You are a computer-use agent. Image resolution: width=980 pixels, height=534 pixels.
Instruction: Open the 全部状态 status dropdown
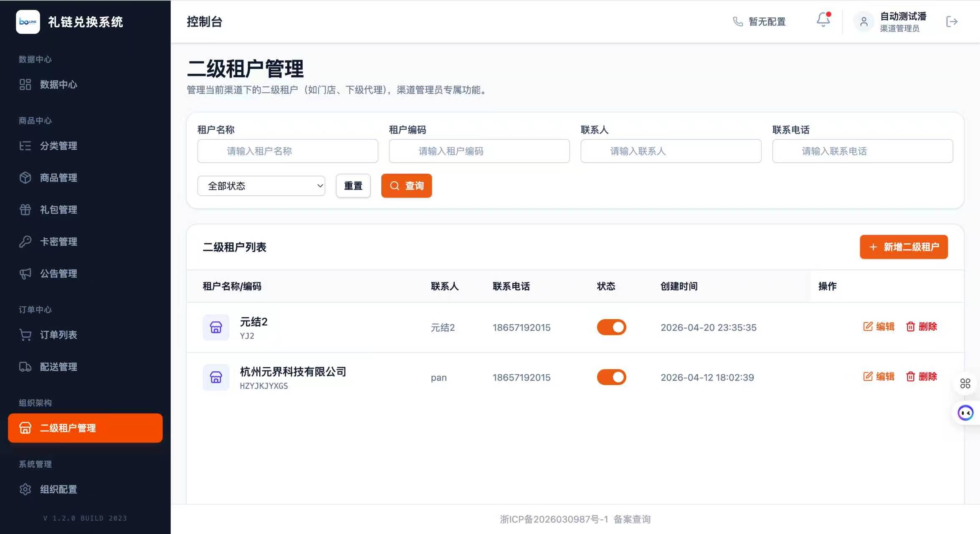[261, 186]
